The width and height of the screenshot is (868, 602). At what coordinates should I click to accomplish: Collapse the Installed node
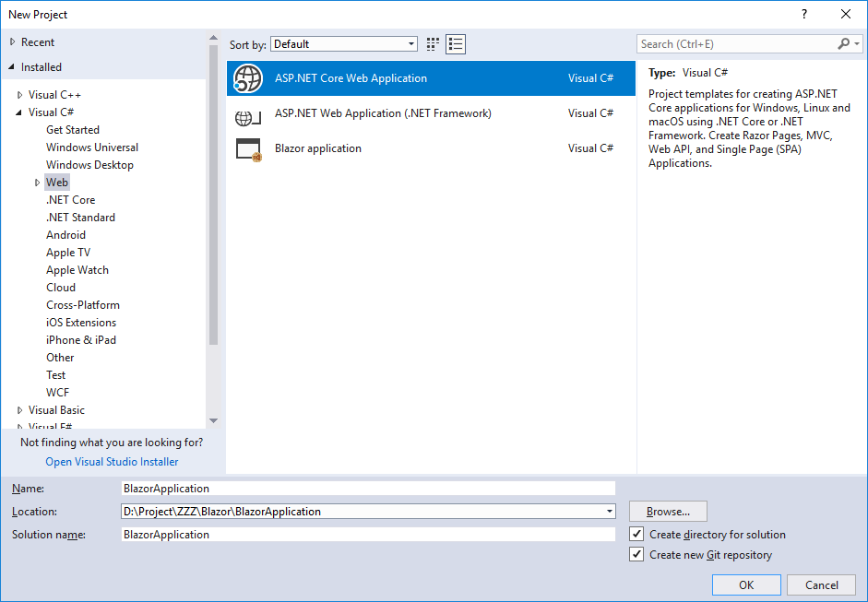pyautogui.click(x=12, y=67)
